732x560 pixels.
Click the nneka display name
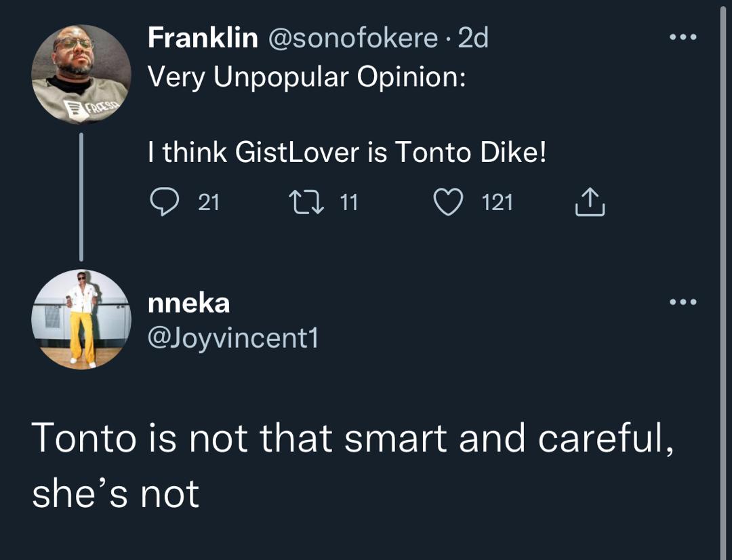pyautogui.click(x=189, y=303)
